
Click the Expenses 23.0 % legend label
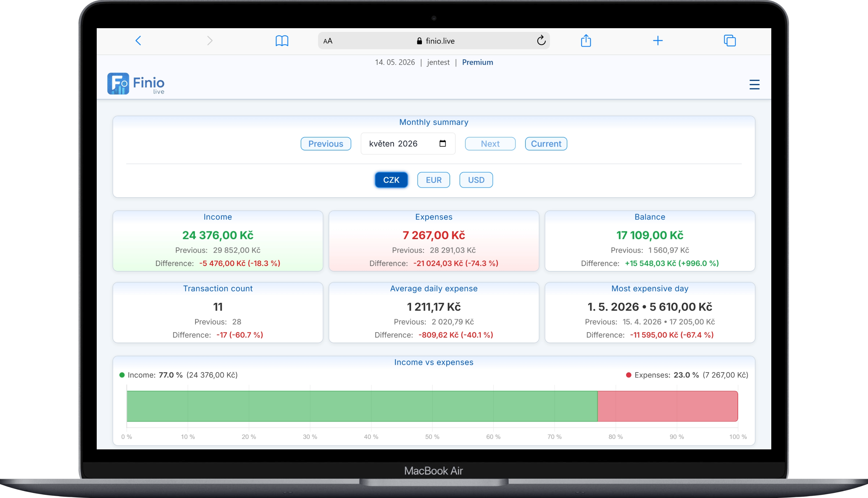pos(691,375)
